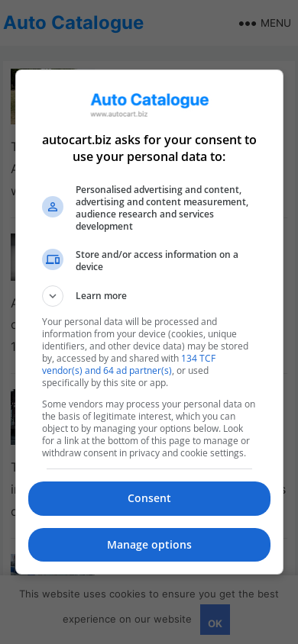Click the www.autocart.biz text under logo
This screenshot has height=644, width=298.
[x=118, y=114]
